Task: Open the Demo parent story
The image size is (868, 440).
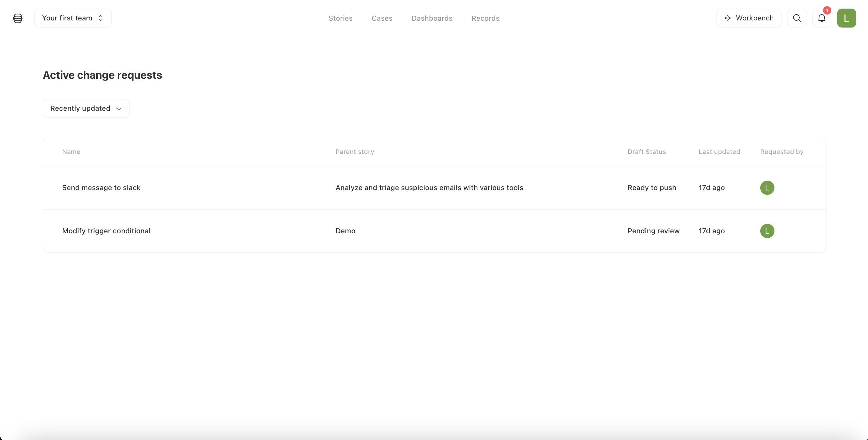Action: 345,231
